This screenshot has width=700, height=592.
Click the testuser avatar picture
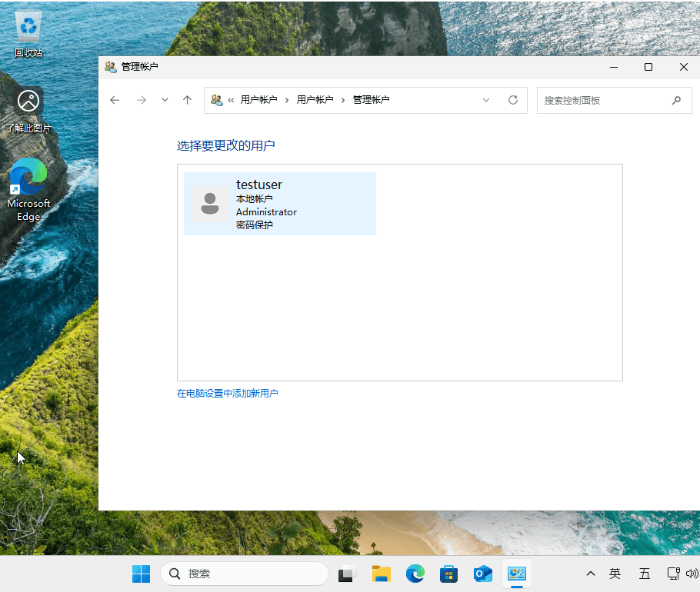210,204
